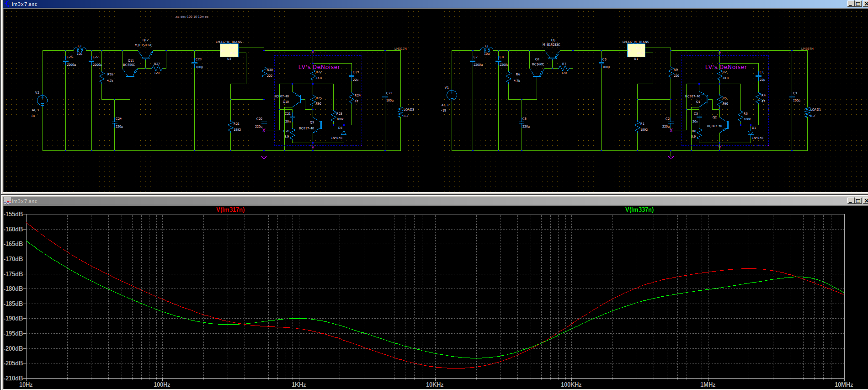This screenshot has width=868, height=390.
Task: Select resistor R26 4.7k symbol
Action: click(x=102, y=78)
